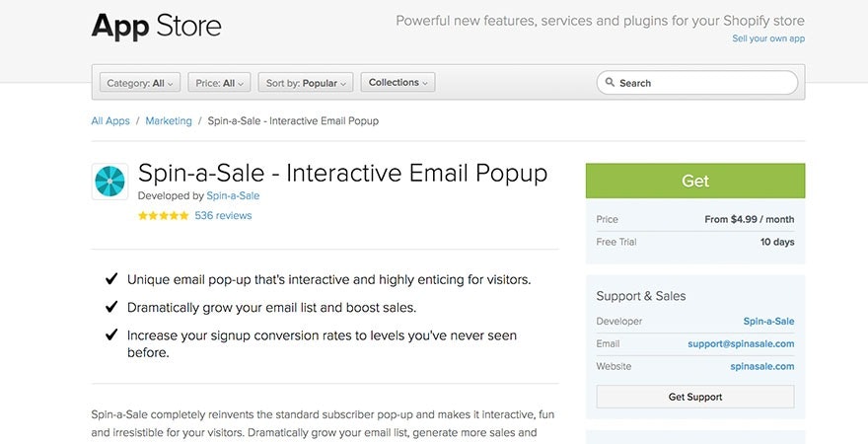
Task: Click the Sell your own app link
Action: click(768, 38)
